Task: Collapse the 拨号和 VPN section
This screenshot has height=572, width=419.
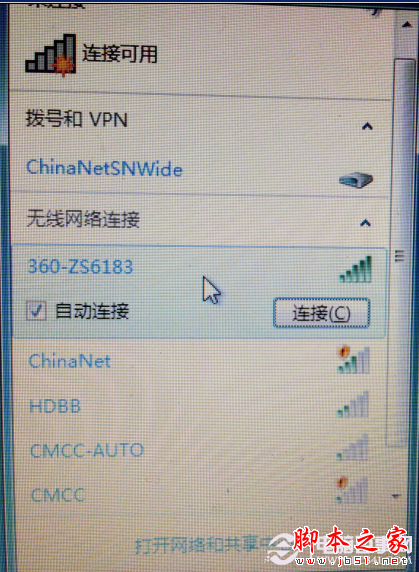Action: click(x=367, y=127)
